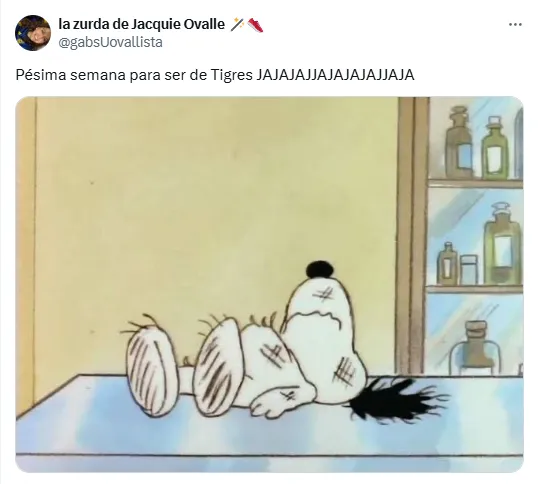Open the attached Snoopy cartoon image
The width and height of the screenshot is (538, 484).
click(269, 284)
